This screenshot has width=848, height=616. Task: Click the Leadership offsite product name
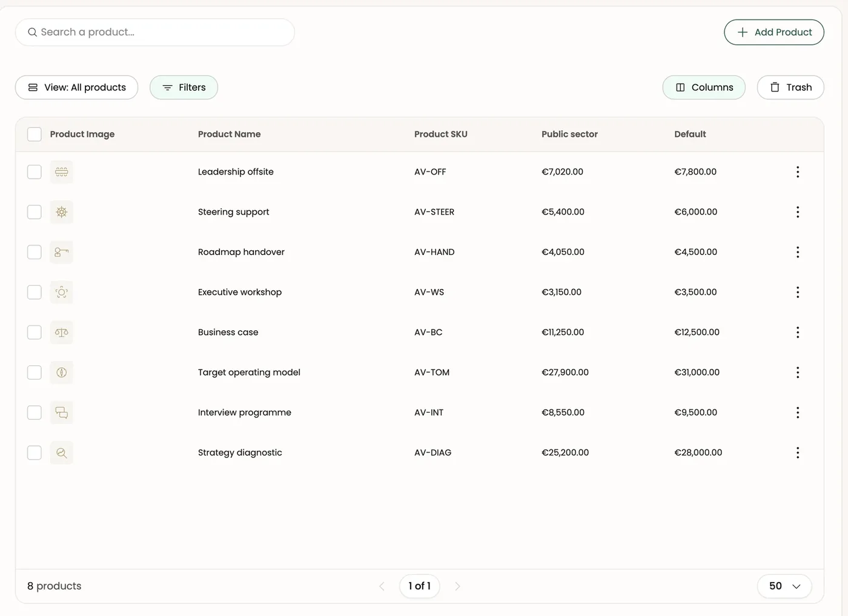pos(236,172)
